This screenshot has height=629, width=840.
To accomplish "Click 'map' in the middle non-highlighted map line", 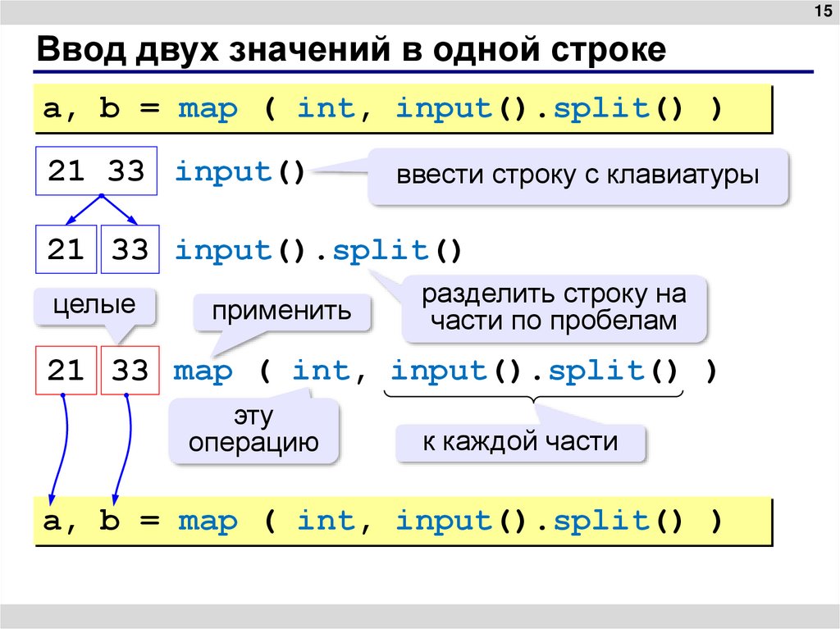I will 203,371.
